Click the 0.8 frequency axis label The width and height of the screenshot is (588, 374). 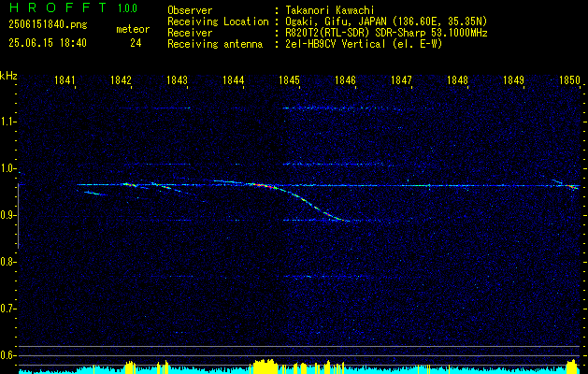[x=7, y=262]
